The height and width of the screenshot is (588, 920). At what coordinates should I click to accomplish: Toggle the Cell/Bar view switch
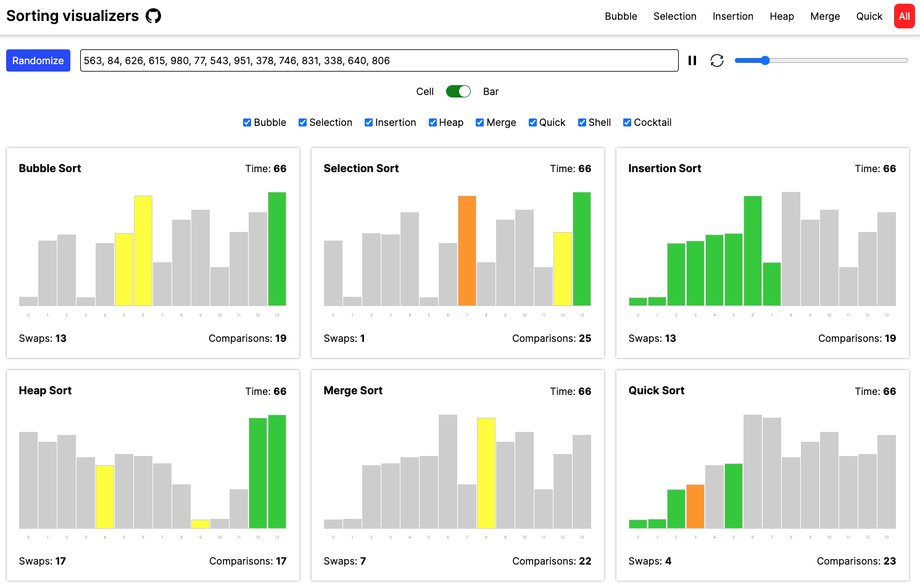[458, 91]
